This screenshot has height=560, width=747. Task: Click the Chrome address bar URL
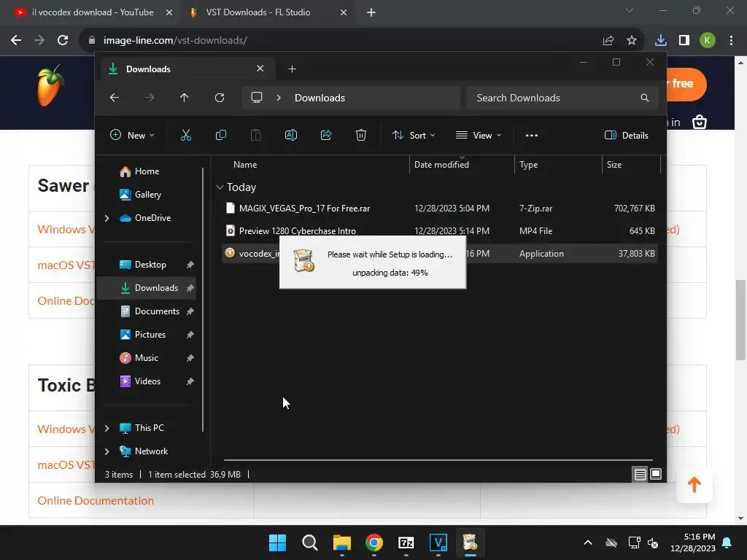(175, 41)
